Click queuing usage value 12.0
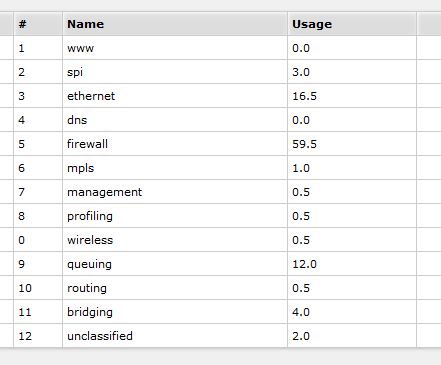 point(304,264)
